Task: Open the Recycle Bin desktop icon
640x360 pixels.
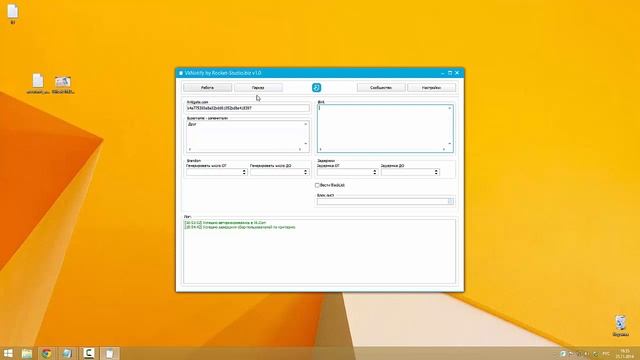Action: (x=620, y=325)
